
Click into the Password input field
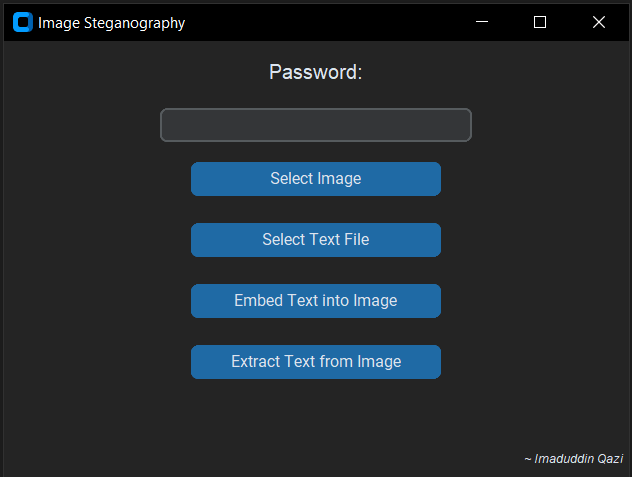tap(315, 125)
